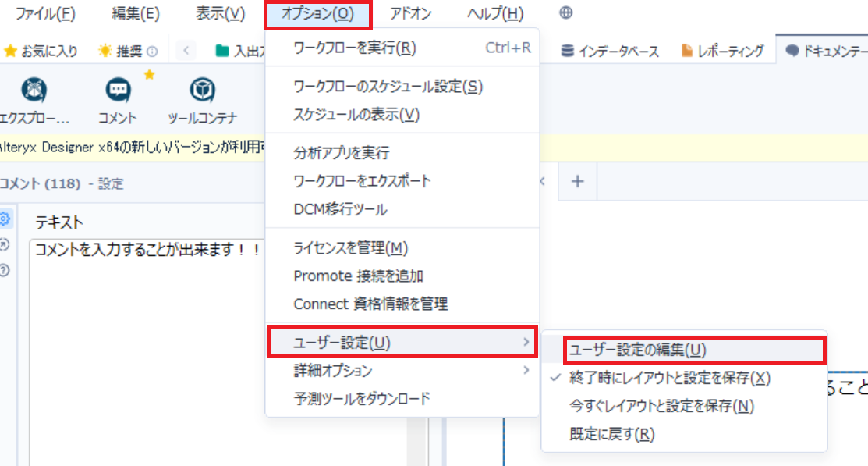Click the globe language icon
Viewport: 868px width, 466px height.
point(565,12)
